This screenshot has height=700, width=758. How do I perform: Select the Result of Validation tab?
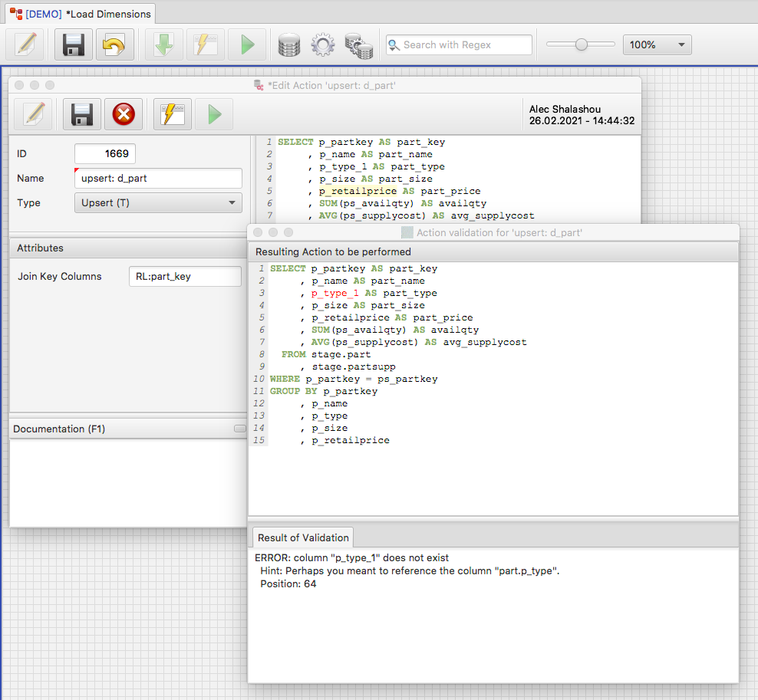[x=302, y=537]
